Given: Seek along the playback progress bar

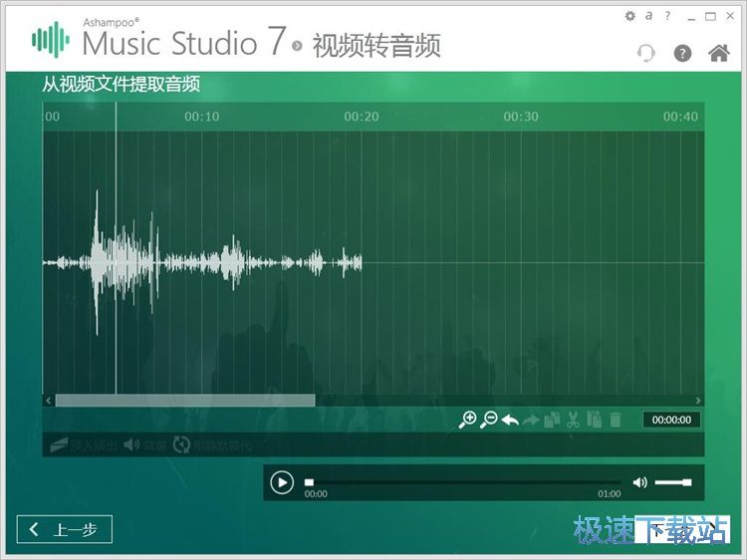Looking at the screenshot, I should 462,482.
